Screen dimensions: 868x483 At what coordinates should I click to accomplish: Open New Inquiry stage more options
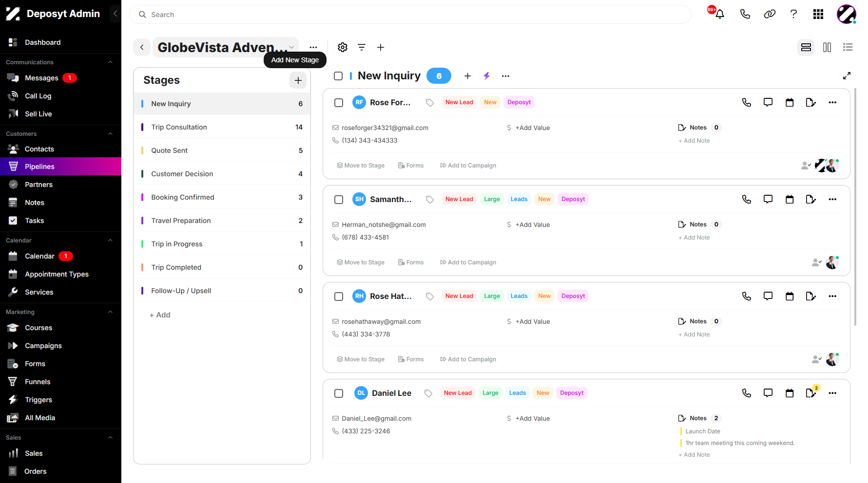(x=506, y=75)
